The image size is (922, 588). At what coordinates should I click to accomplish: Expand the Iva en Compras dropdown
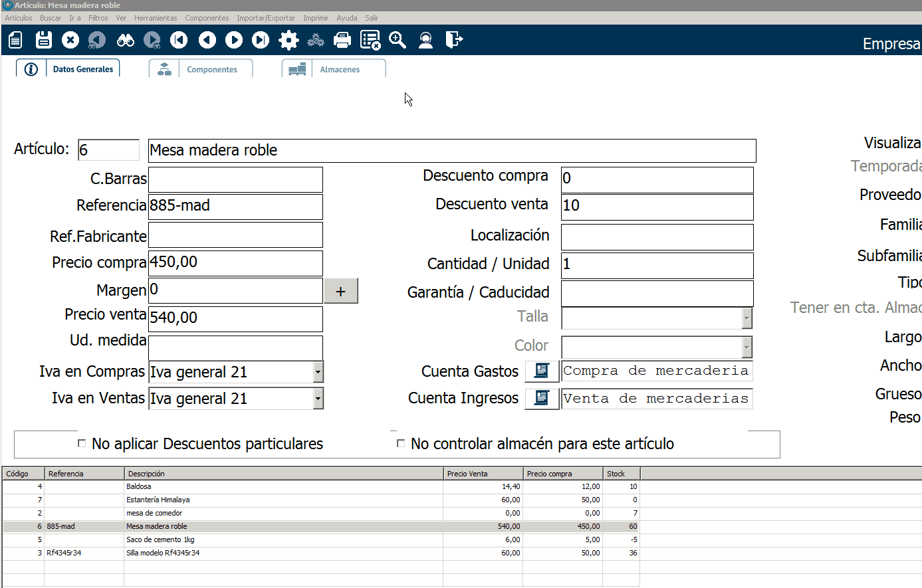click(318, 372)
